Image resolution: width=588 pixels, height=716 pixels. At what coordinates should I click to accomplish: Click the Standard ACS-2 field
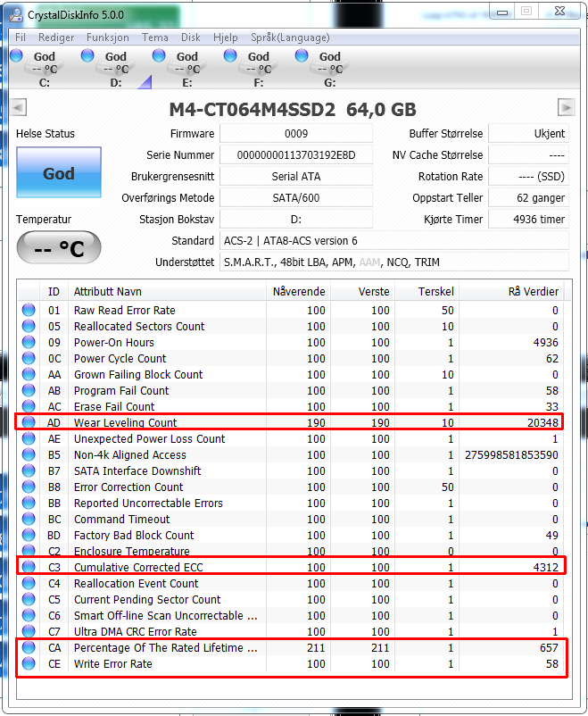click(394, 241)
